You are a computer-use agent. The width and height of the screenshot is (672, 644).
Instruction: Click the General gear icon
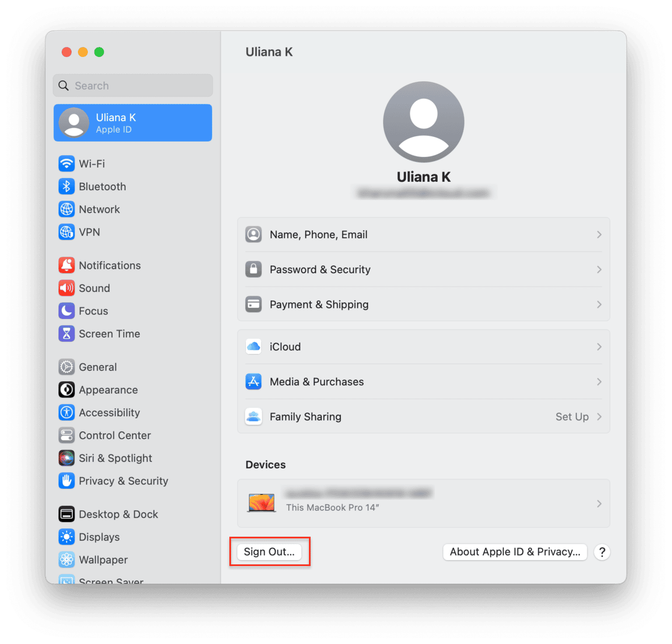tap(66, 367)
